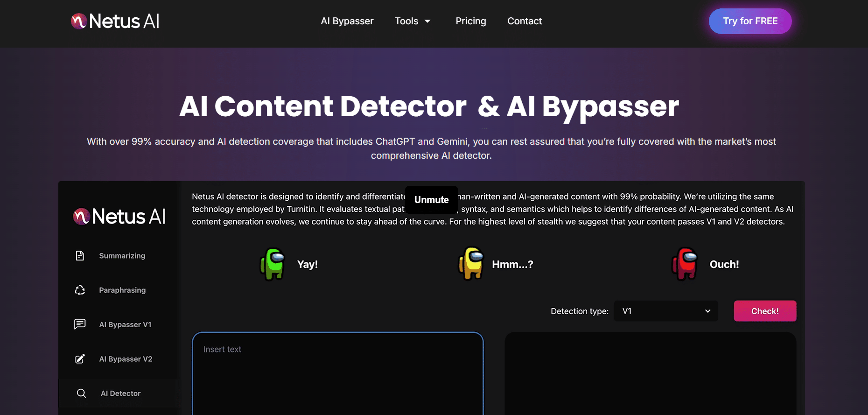This screenshot has height=415, width=868.
Task: Click the 'Ouch!' label
Action: [x=724, y=264]
